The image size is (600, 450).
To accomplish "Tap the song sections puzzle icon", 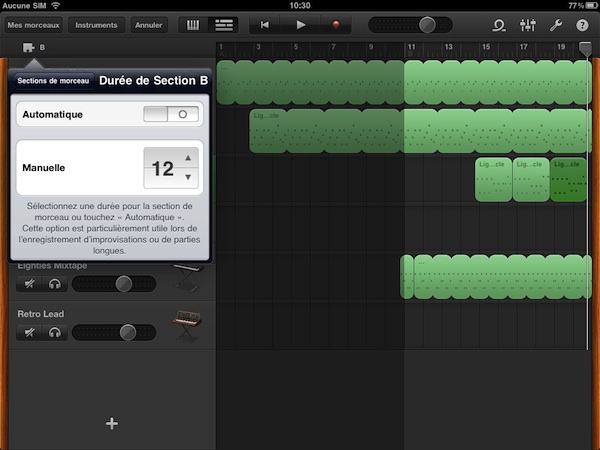I will (29, 47).
